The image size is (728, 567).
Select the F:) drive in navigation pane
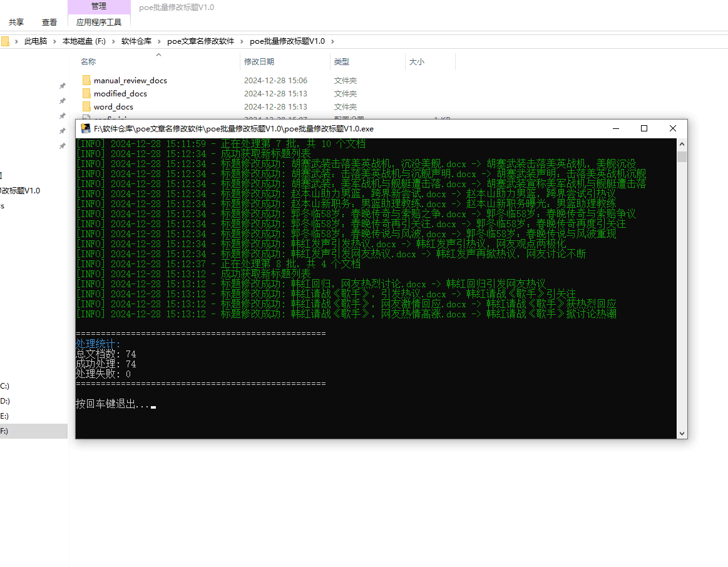33,431
